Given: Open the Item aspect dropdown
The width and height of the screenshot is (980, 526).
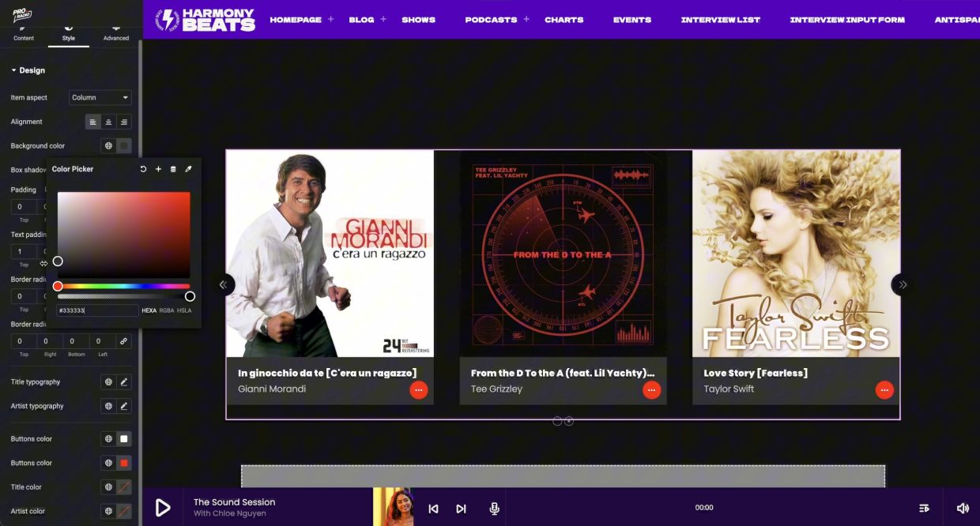Looking at the screenshot, I should tap(100, 98).
